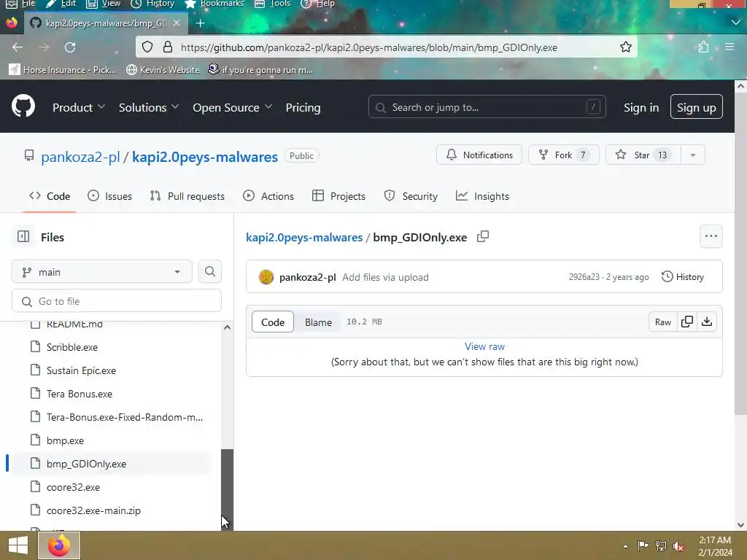747x560 pixels.
Task: Expand the Product navigation dropdown
Action: pyautogui.click(x=79, y=108)
